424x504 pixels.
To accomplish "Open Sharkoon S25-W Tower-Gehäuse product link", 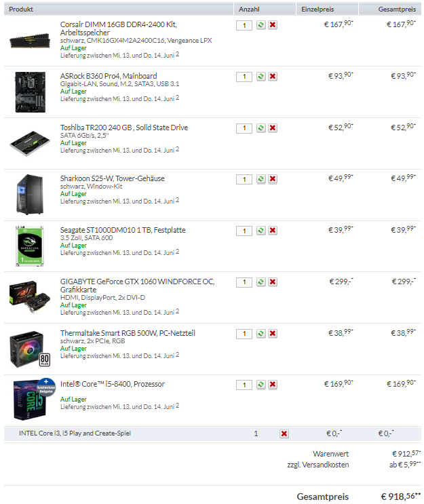I will point(112,178).
